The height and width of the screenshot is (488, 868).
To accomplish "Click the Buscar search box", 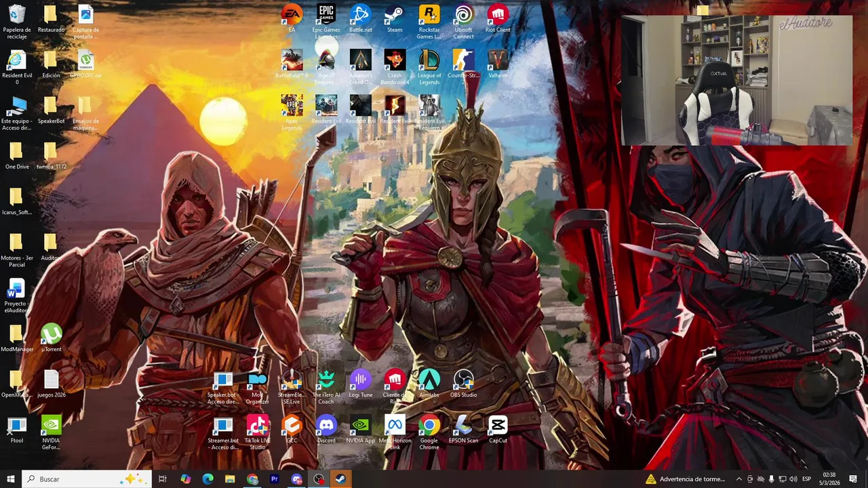I will click(x=87, y=479).
